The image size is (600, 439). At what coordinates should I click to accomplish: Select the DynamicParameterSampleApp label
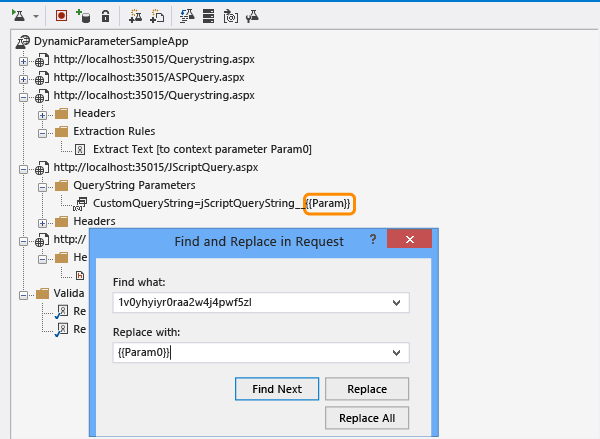click(111, 41)
